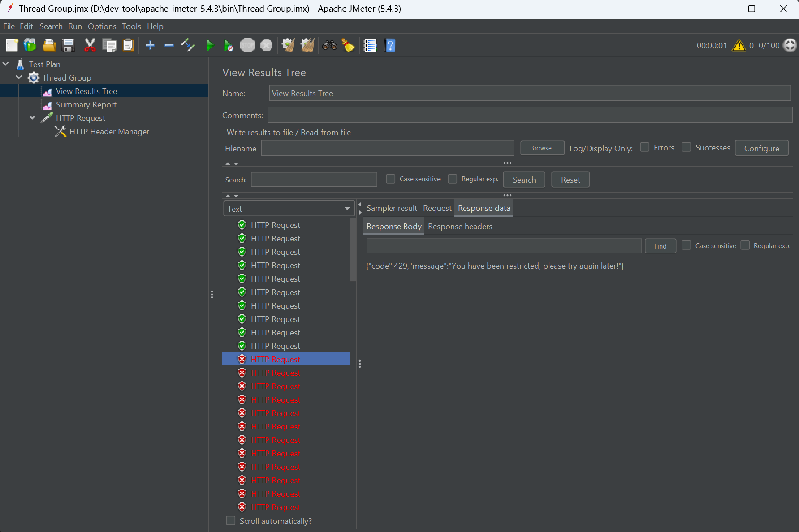Viewport: 799px width, 532px height.
Task: Collapse the HTTP Request tree node
Action: 33,118
